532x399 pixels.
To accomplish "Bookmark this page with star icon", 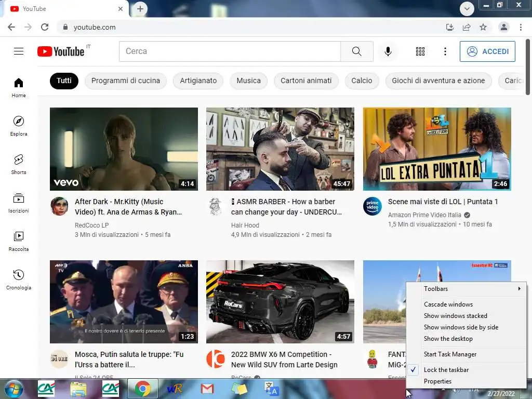I will [483, 27].
